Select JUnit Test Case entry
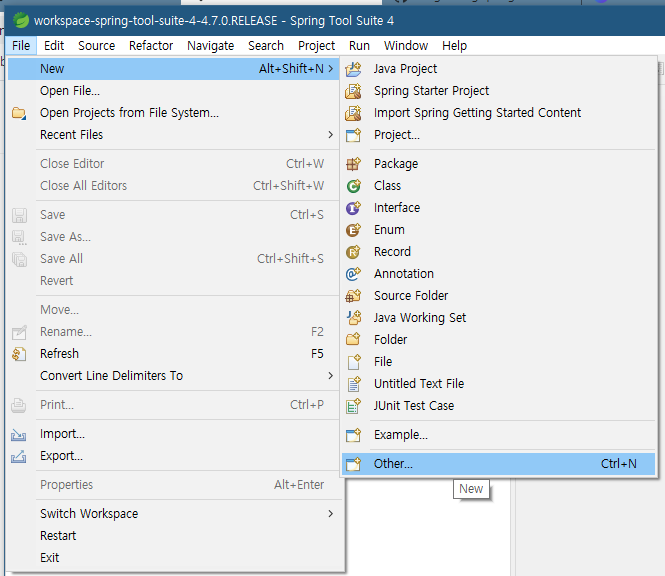This screenshot has width=665, height=576. tap(498, 406)
